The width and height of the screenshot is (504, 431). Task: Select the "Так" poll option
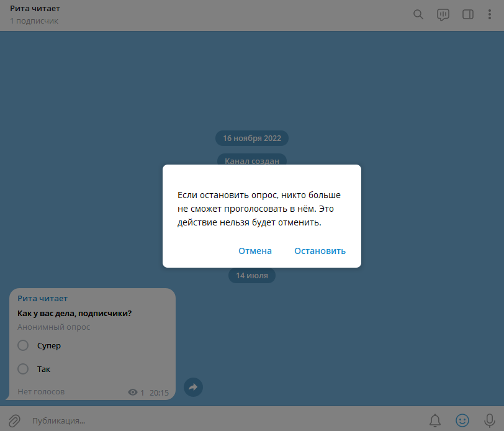24,369
